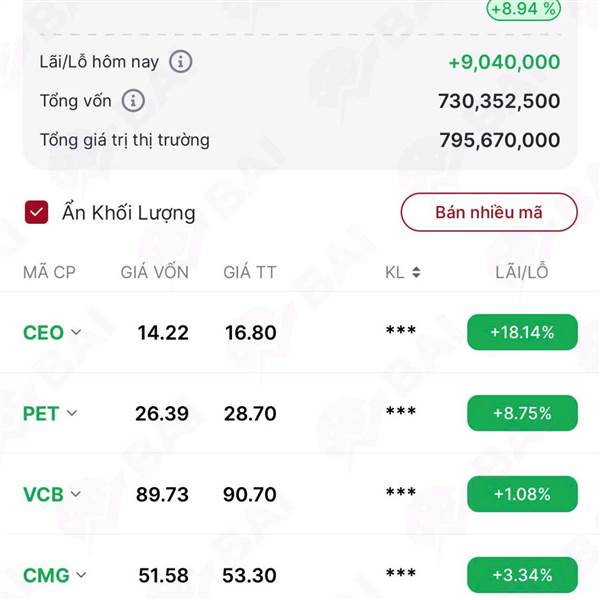Image resolution: width=600 pixels, height=600 pixels.
Task: Expand the VCB stock chevron
Action: (76, 494)
